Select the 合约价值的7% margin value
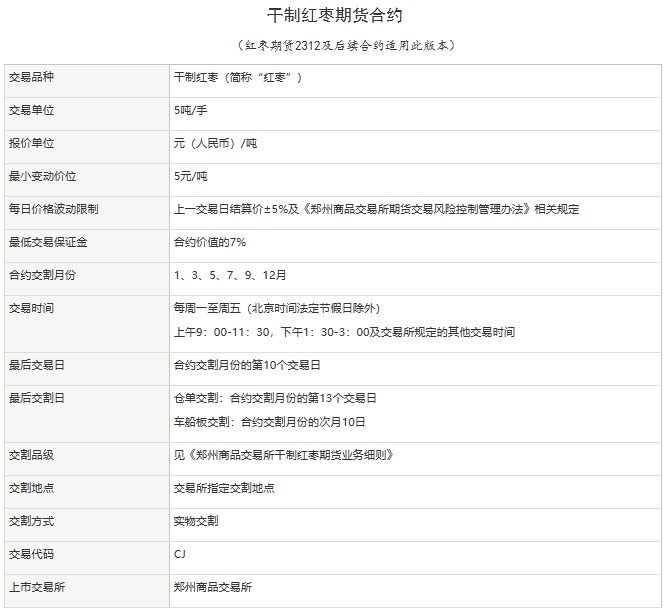Screen dimensions: 668x614 click(x=210, y=242)
